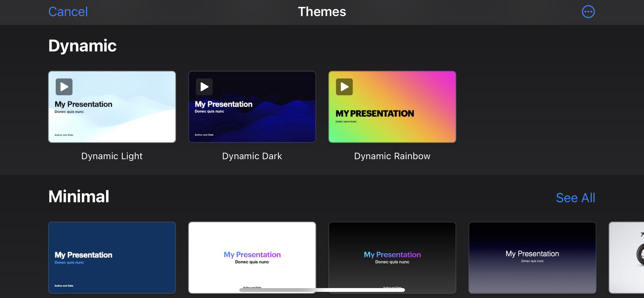Click the Minimal section heading

click(79, 197)
